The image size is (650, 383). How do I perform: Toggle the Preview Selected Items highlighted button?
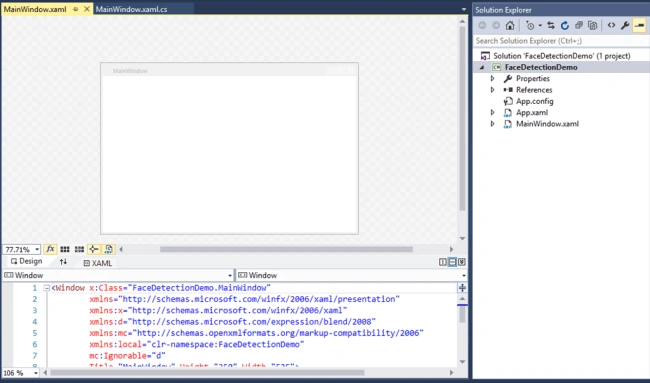click(x=640, y=26)
